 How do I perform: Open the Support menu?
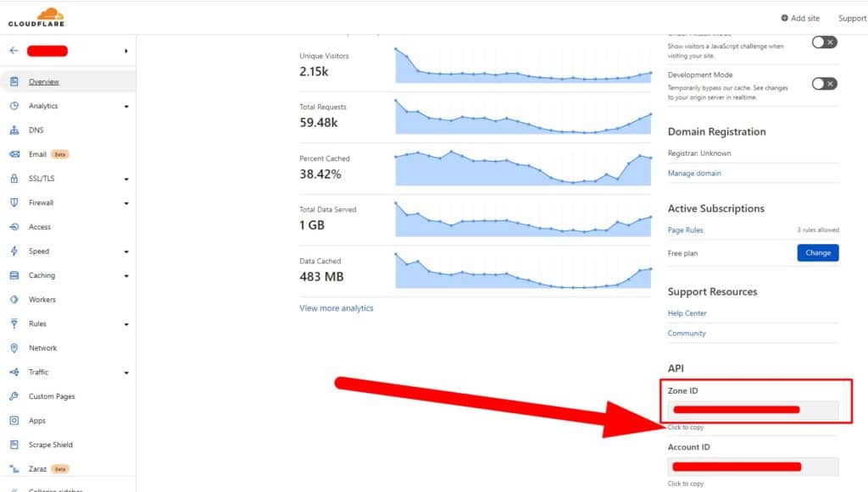tap(852, 19)
